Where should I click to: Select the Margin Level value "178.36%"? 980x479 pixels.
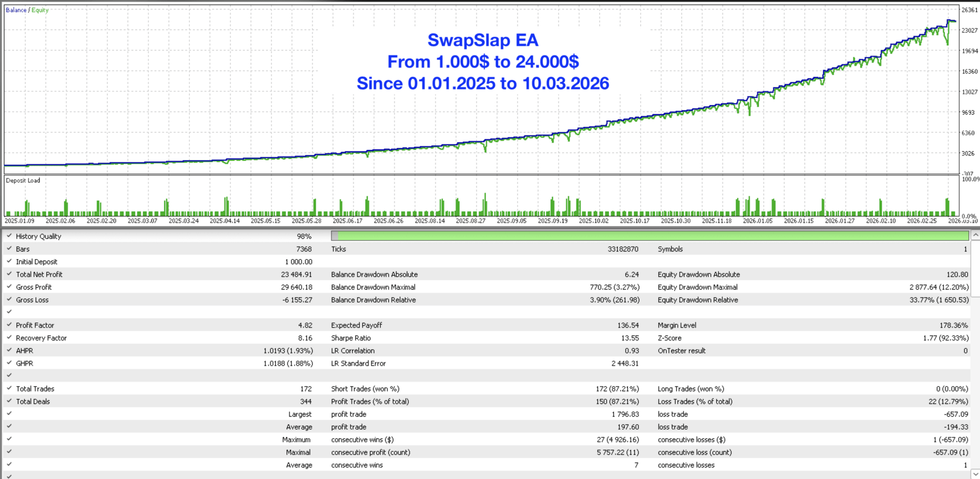(954, 325)
